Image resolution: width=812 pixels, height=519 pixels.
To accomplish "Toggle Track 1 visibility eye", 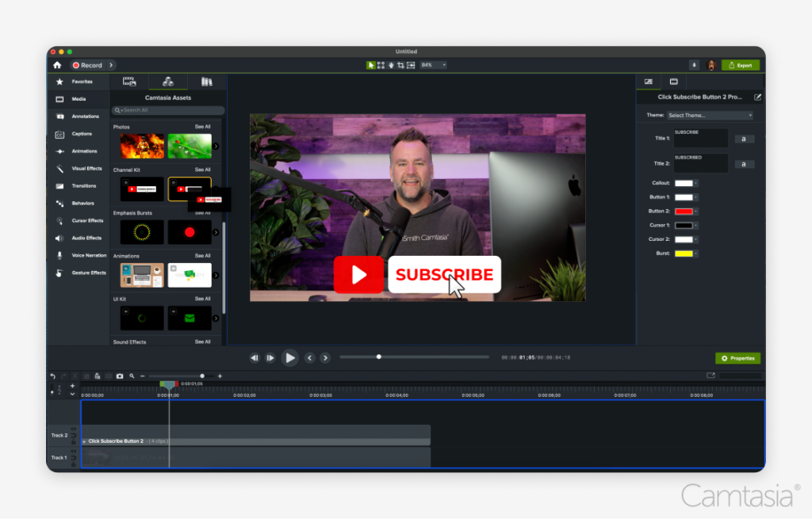I will pyautogui.click(x=74, y=451).
